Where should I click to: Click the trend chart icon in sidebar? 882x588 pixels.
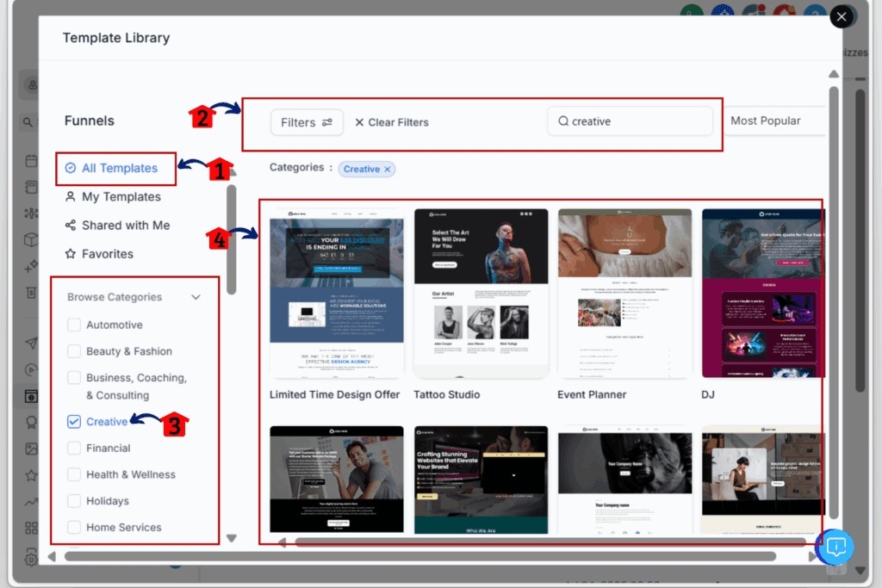tap(32, 502)
